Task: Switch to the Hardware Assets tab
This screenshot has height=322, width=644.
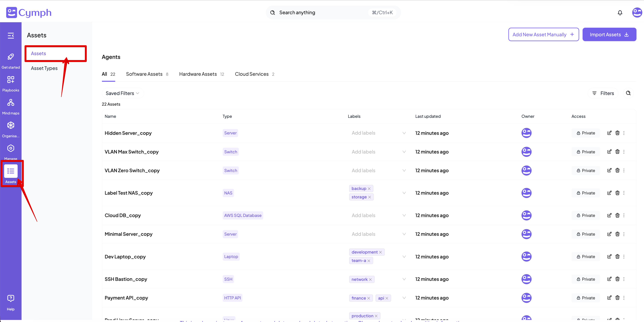Action: [x=198, y=74]
